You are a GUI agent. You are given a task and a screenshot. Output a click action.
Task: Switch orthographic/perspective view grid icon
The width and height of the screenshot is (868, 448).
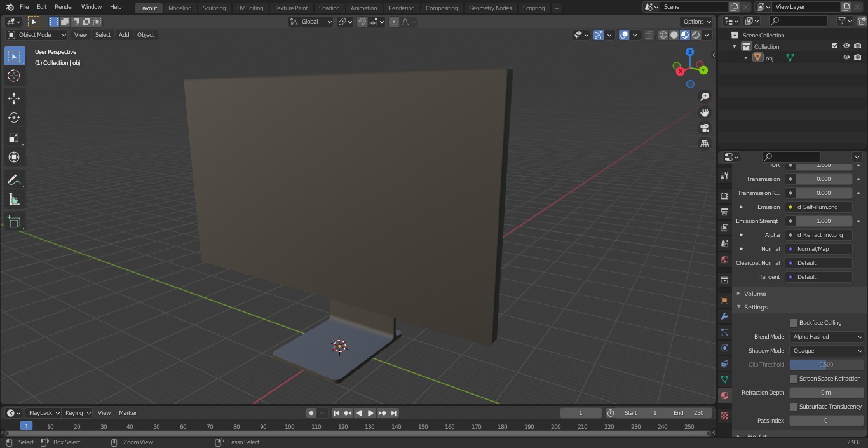click(x=704, y=144)
